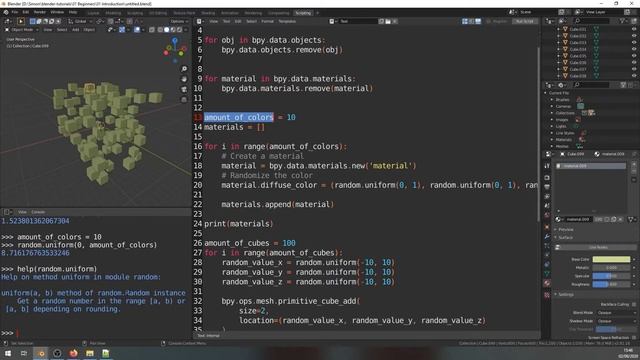This screenshot has height=360, width=640.
Task: Expand Cube.032 in the outliner
Action: [558, 36]
